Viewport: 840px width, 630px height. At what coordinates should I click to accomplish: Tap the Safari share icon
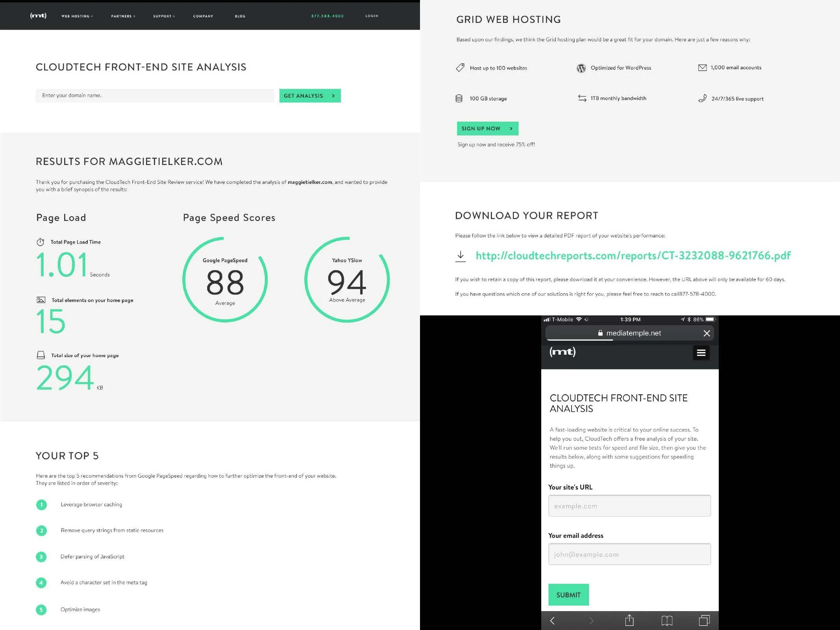(629, 620)
